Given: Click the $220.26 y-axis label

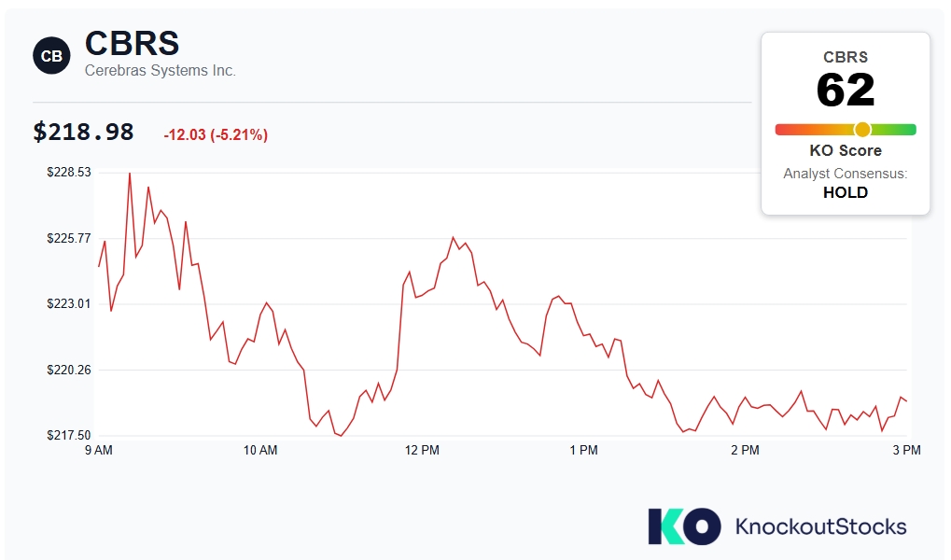Looking at the screenshot, I should point(69,370).
